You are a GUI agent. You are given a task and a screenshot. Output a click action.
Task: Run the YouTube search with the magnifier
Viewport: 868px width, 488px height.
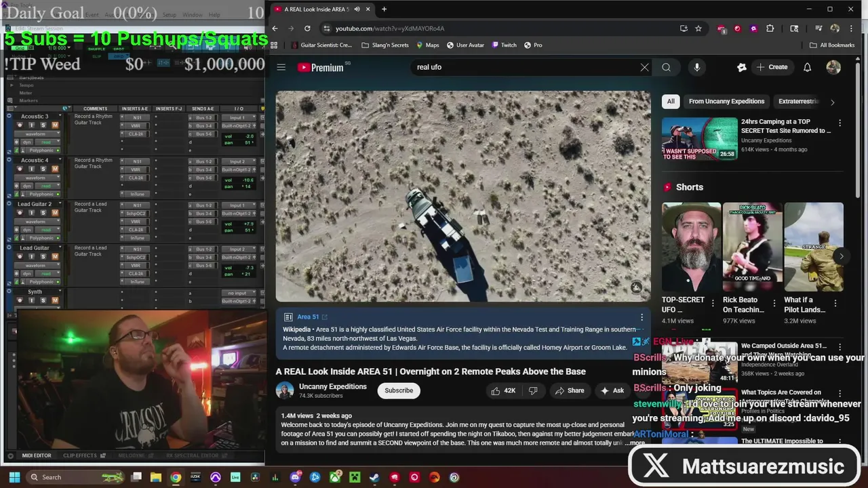point(666,67)
